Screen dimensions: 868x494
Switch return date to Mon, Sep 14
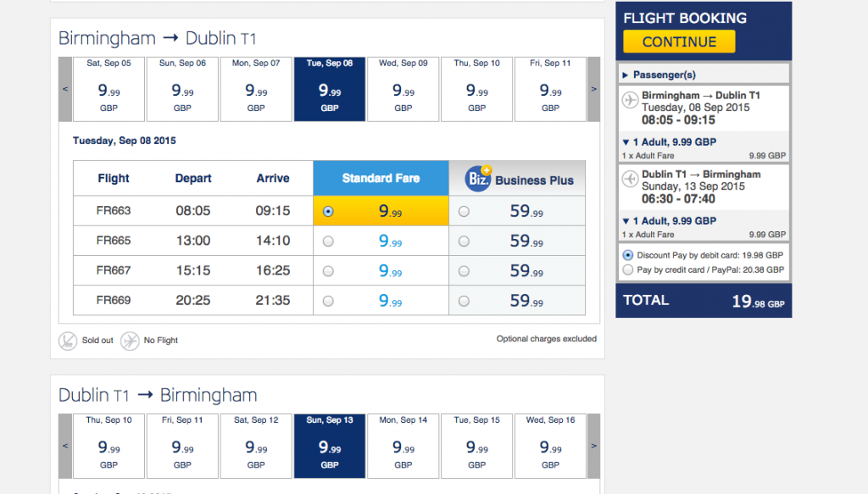coord(403,446)
